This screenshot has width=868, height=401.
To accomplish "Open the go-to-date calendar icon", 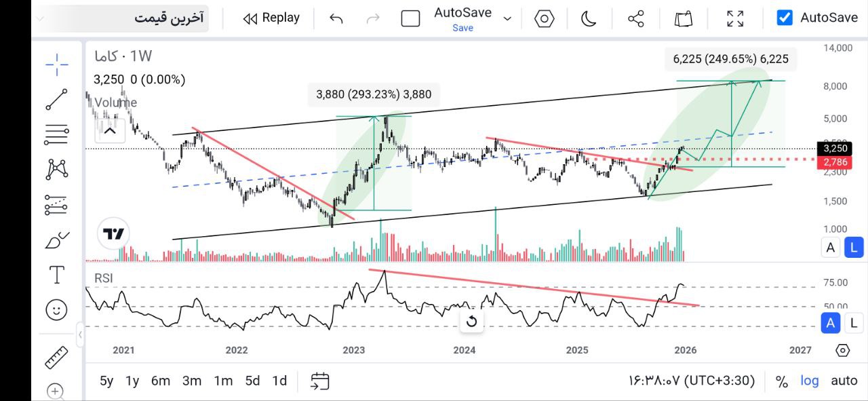I will [x=319, y=381].
